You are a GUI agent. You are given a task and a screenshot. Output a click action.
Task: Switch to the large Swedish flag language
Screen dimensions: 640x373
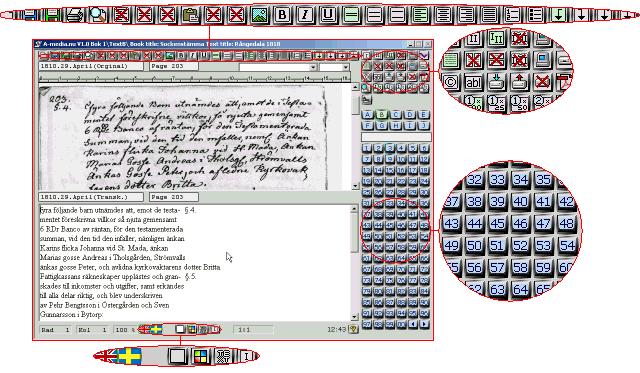click(129, 356)
